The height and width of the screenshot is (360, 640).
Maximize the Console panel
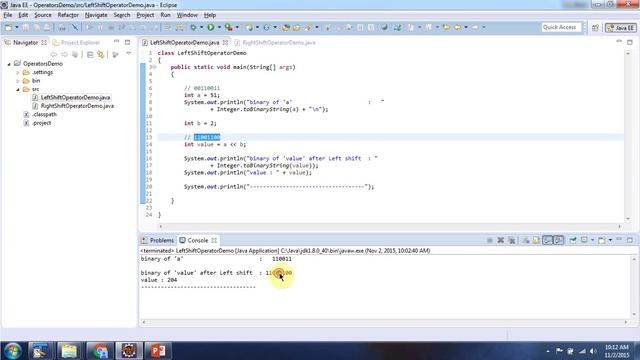click(x=630, y=240)
